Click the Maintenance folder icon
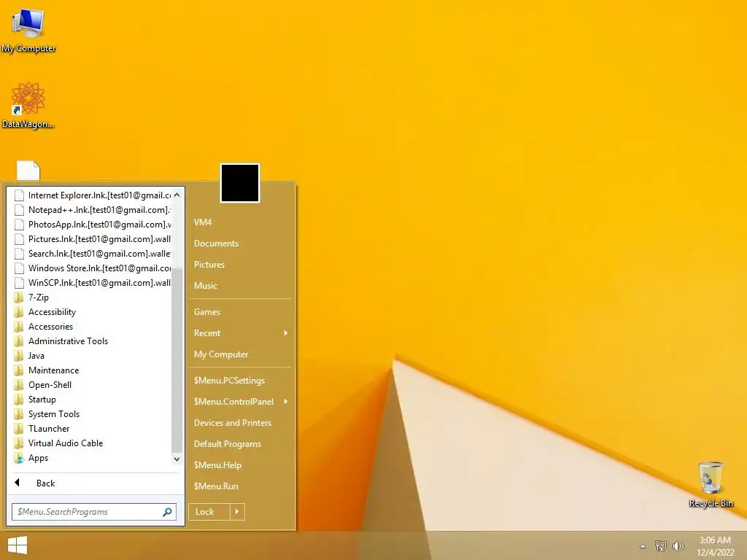Image resolution: width=747 pixels, height=560 pixels. [19, 370]
